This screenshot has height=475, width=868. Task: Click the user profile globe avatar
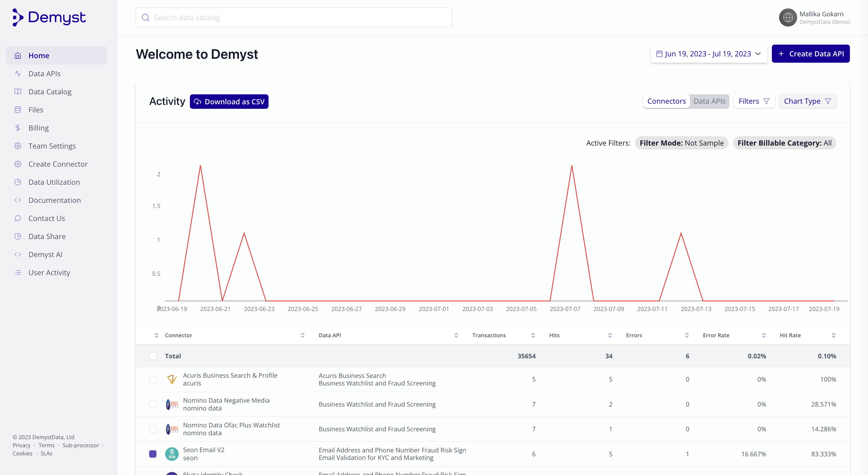coord(788,17)
